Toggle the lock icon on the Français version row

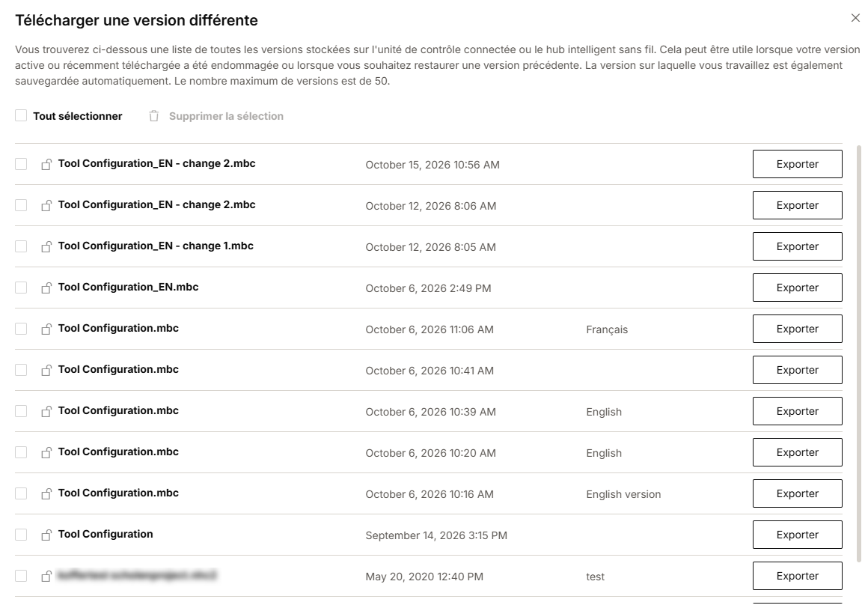[x=46, y=329]
